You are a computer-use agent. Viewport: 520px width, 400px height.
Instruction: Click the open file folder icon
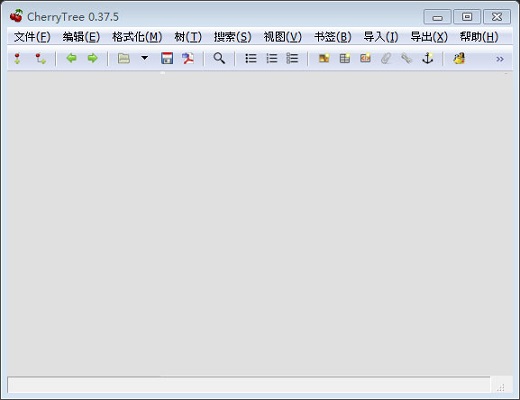coord(124,58)
